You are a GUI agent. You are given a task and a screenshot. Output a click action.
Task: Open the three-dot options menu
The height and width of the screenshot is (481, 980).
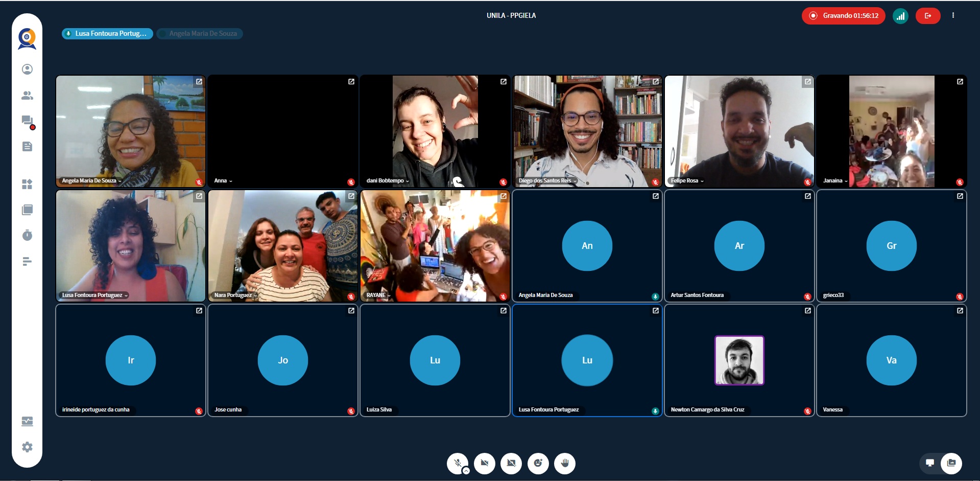(953, 16)
